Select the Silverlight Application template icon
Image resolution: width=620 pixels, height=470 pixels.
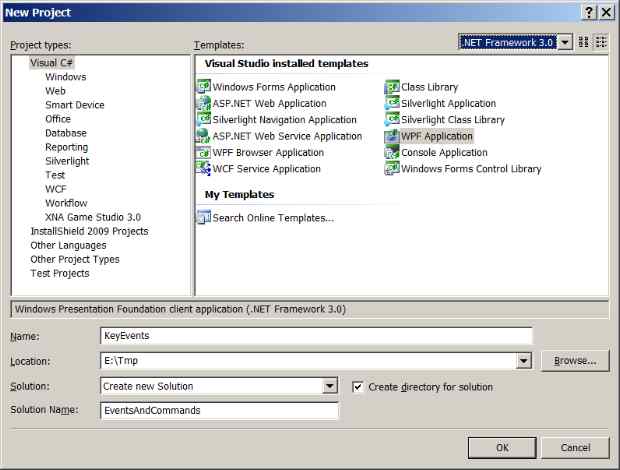(x=392, y=103)
